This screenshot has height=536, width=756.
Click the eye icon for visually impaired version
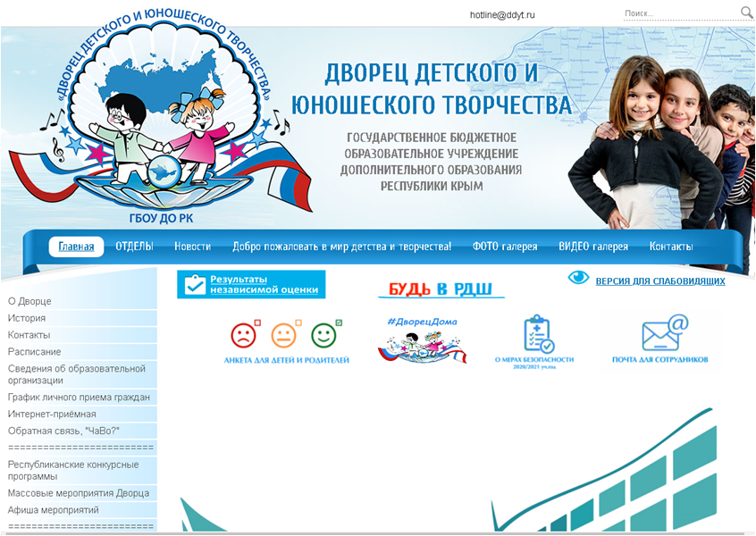[579, 278]
